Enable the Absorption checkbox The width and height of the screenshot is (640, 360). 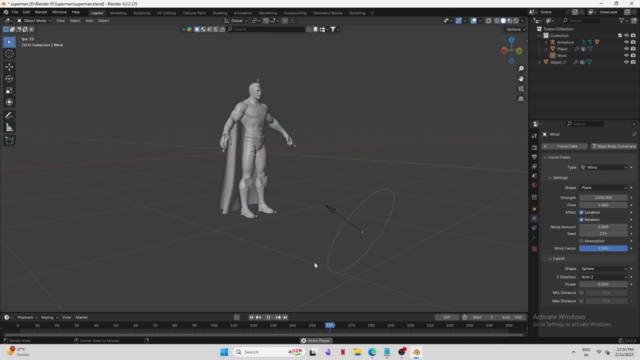point(582,241)
